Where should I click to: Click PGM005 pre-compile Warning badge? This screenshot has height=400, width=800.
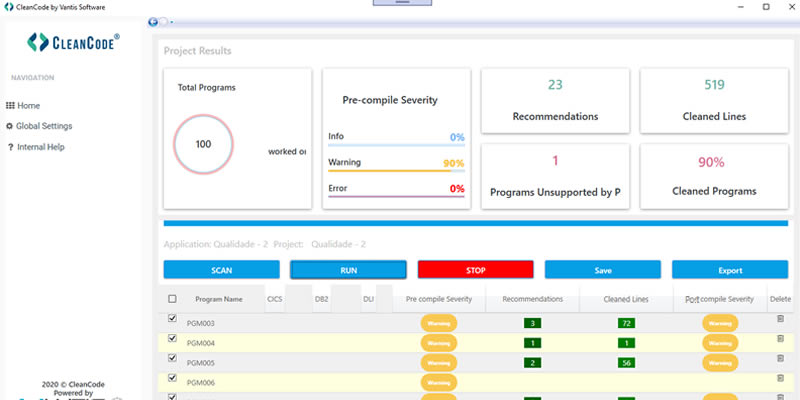point(439,363)
